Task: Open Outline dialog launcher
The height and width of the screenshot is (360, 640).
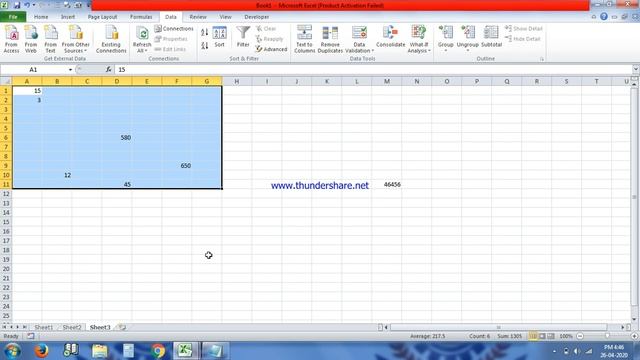Action: pyautogui.click(x=542, y=59)
